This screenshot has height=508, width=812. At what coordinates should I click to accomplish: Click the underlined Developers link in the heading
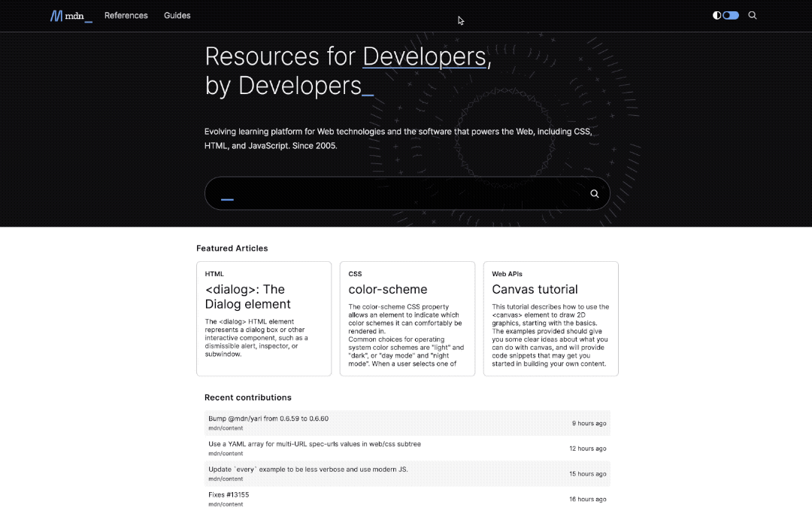coord(425,56)
